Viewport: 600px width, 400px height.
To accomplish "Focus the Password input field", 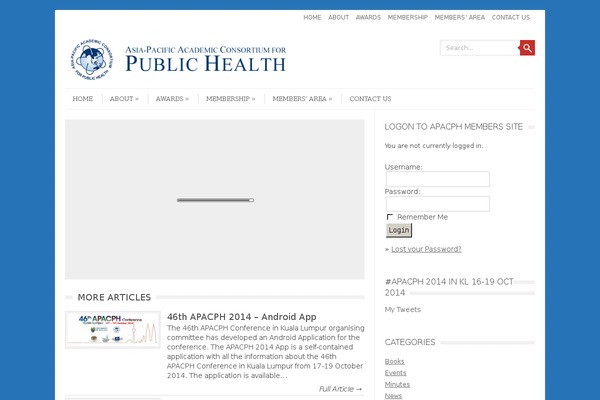I will coord(438,204).
